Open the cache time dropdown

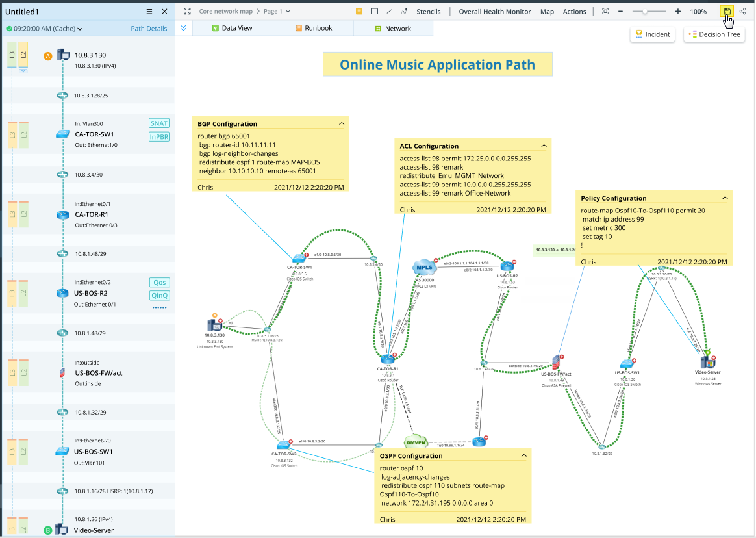79,29
